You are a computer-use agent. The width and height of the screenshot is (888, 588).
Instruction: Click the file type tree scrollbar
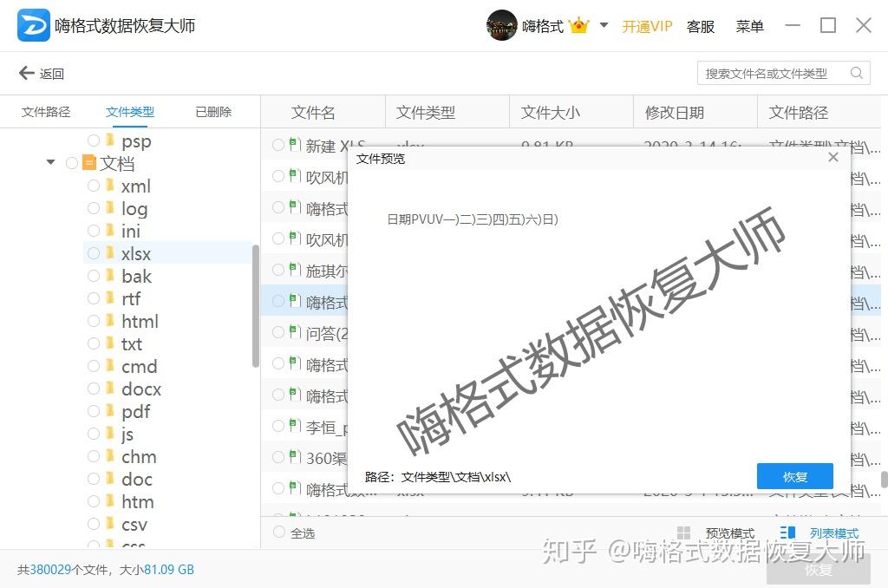tap(256, 306)
